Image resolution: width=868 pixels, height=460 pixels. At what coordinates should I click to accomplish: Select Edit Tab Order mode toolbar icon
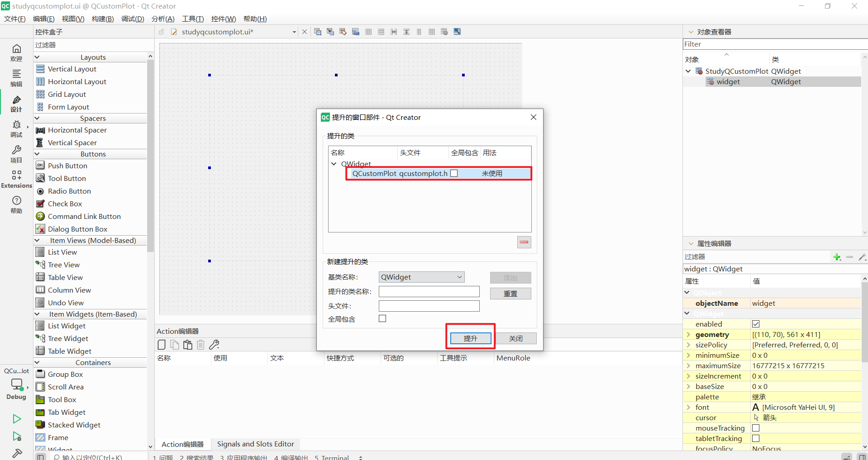pos(356,32)
